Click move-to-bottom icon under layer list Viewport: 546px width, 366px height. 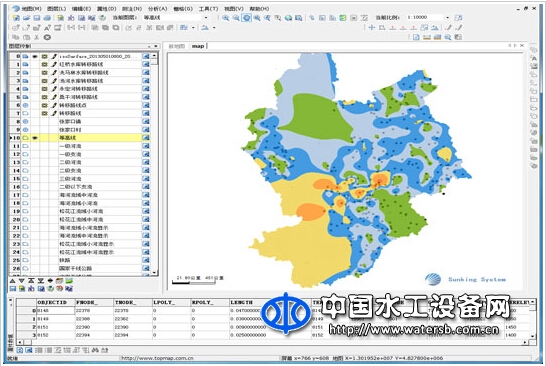pos(40,281)
